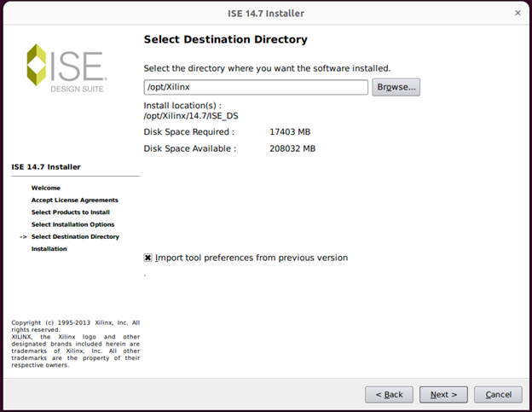This screenshot has height=412, width=532.
Task: Select Accept License Agreements step
Action: click(x=75, y=200)
